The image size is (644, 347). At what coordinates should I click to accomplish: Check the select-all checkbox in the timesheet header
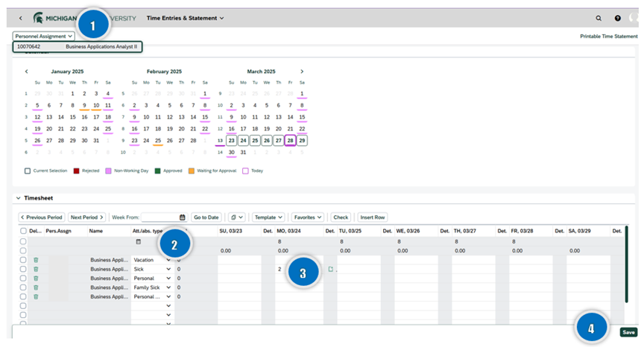pyautogui.click(x=23, y=232)
